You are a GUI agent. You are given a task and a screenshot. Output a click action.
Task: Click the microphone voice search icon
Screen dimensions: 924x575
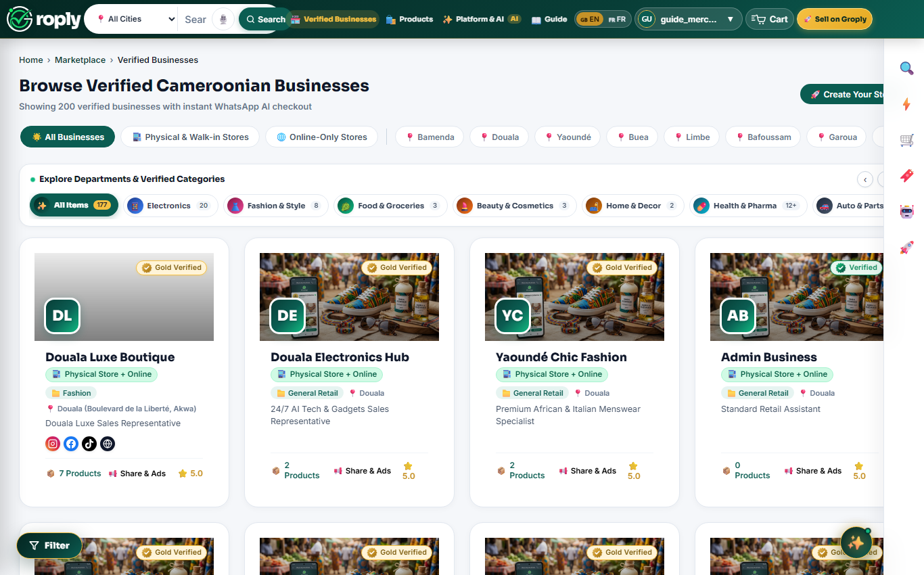223,19
